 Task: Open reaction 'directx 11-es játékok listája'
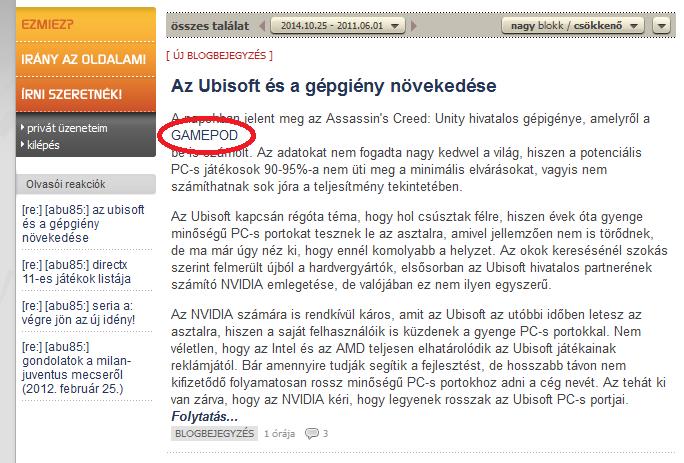click(76, 271)
